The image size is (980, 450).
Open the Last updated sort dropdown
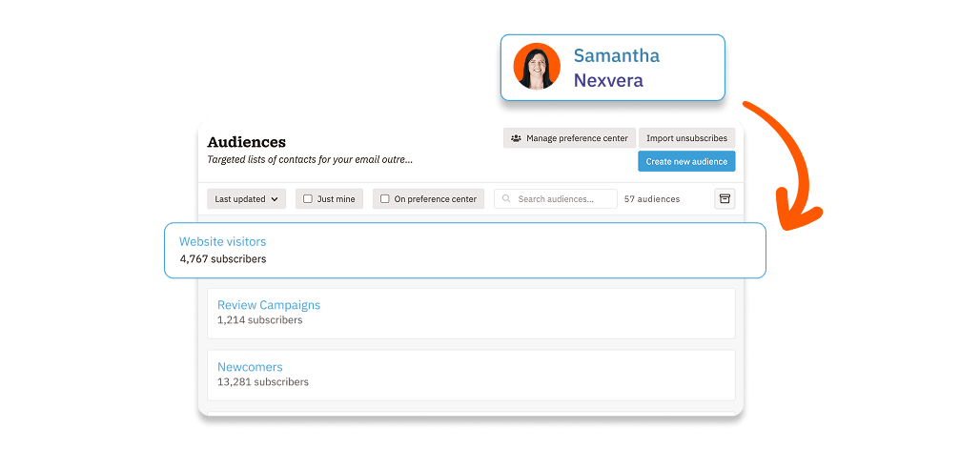tap(246, 199)
